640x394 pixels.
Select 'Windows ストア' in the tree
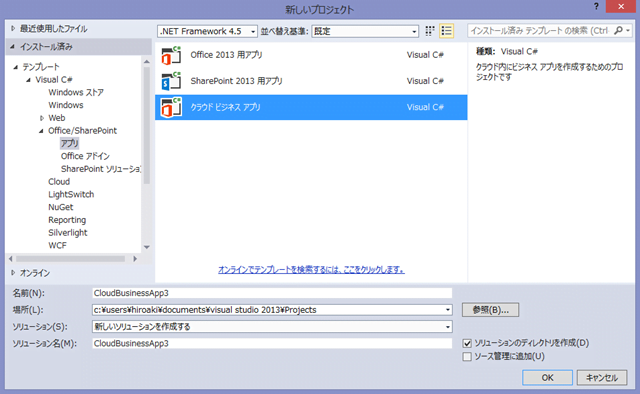(x=76, y=93)
